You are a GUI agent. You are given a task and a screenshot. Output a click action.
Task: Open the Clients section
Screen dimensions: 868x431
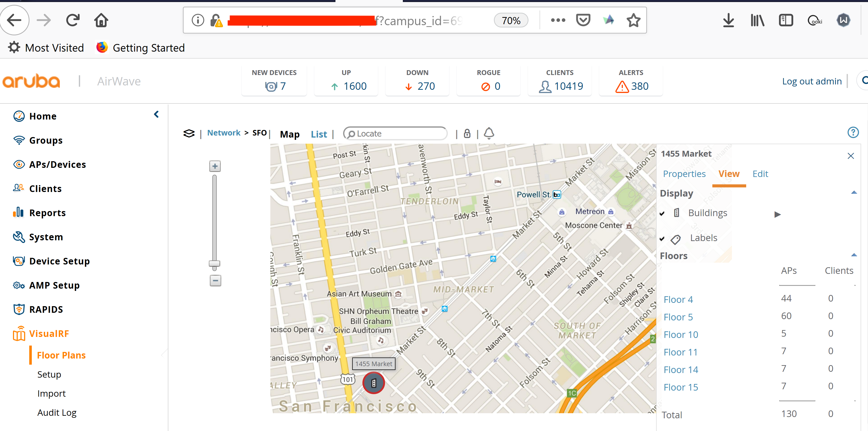click(45, 189)
